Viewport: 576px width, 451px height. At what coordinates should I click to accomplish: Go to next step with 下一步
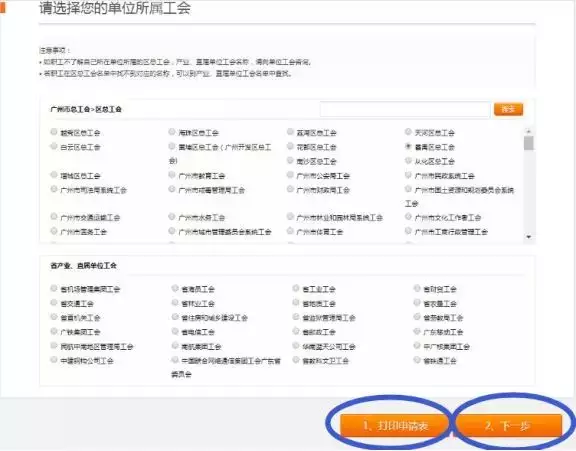[508, 426]
